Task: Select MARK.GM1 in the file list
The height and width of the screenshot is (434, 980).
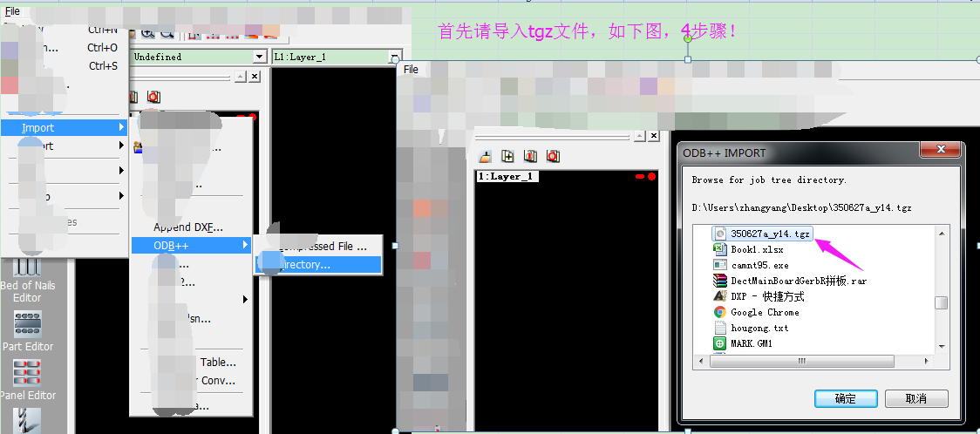Action: point(743,342)
